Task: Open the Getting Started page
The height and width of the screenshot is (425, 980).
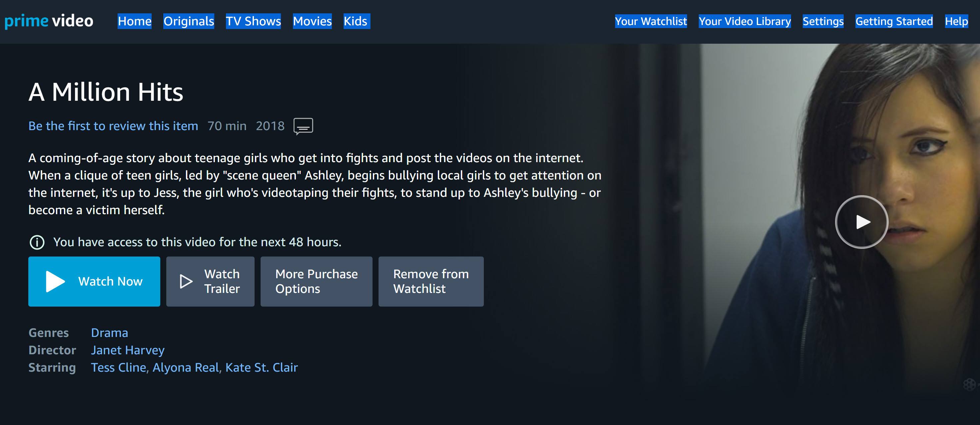Action: pyautogui.click(x=894, y=21)
